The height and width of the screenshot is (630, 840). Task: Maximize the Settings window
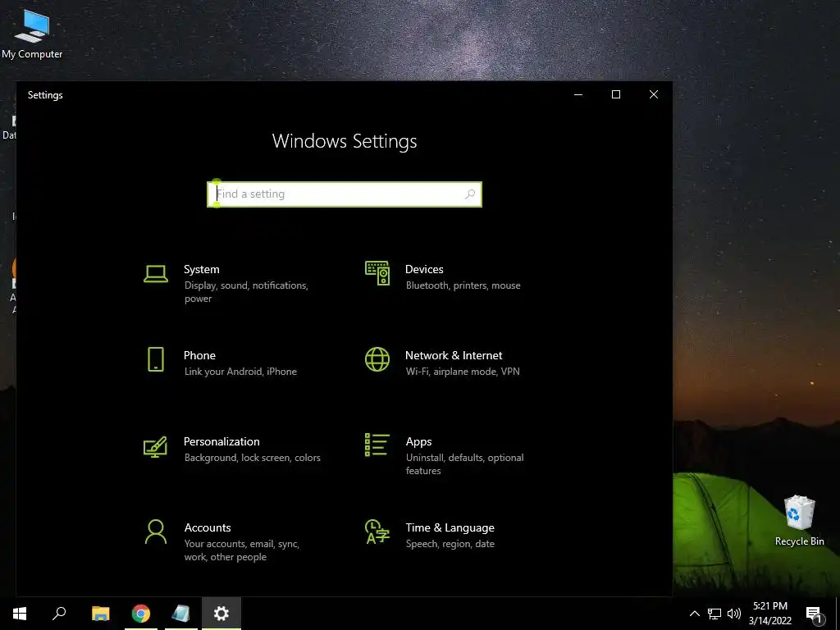(616, 95)
